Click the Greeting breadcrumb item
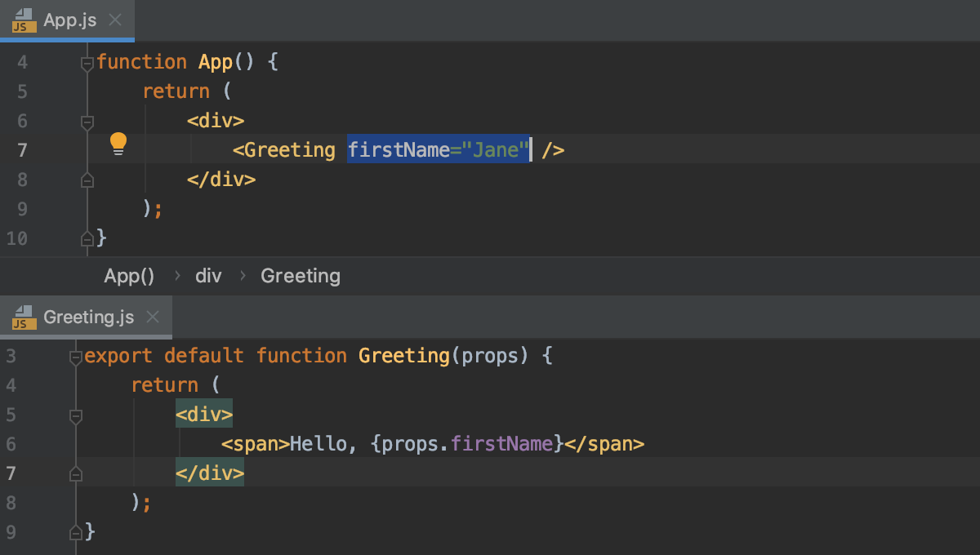This screenshot has height=555, width=980. tap(300, 276)
